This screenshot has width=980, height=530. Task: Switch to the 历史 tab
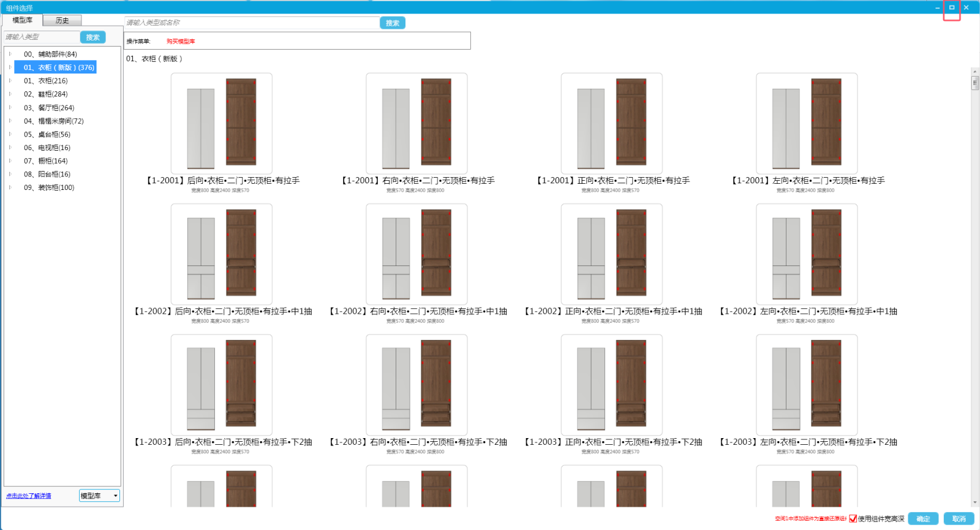tap(62, 20)
